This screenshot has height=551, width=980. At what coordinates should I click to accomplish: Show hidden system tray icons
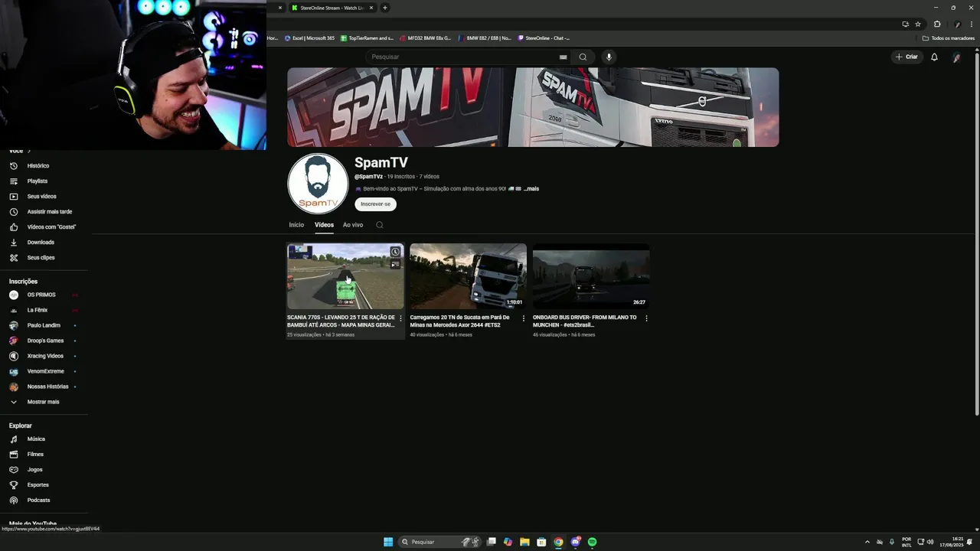click(x=867, y=542)
